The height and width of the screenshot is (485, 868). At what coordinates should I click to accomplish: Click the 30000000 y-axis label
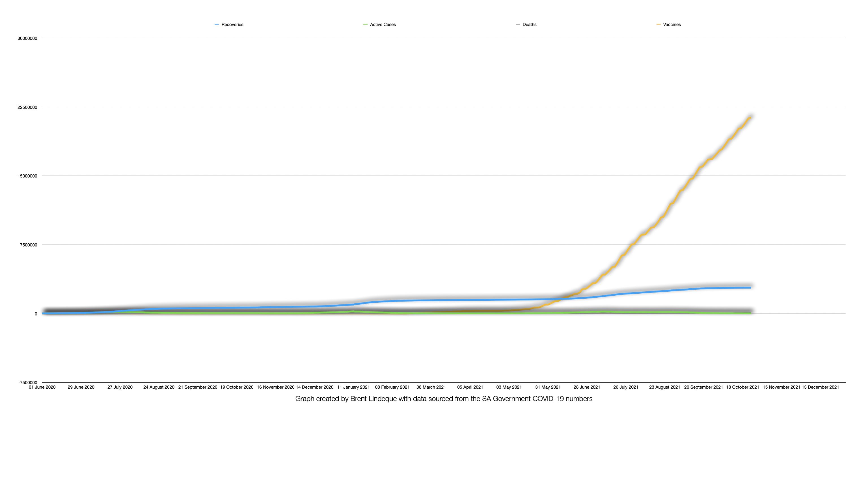pos(27,38)
